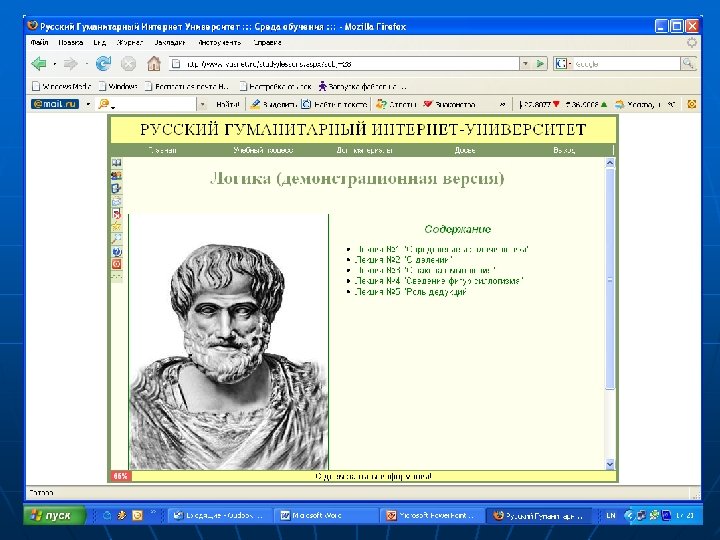Open Лекция №1 in contents list
720x540 pixels.
[x=442, y=249]
